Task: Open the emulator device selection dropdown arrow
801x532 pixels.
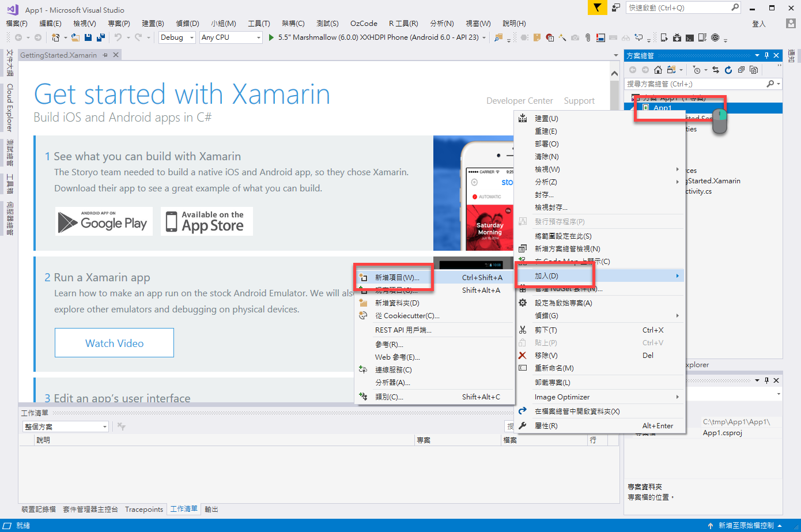Action: pos(484,37)
